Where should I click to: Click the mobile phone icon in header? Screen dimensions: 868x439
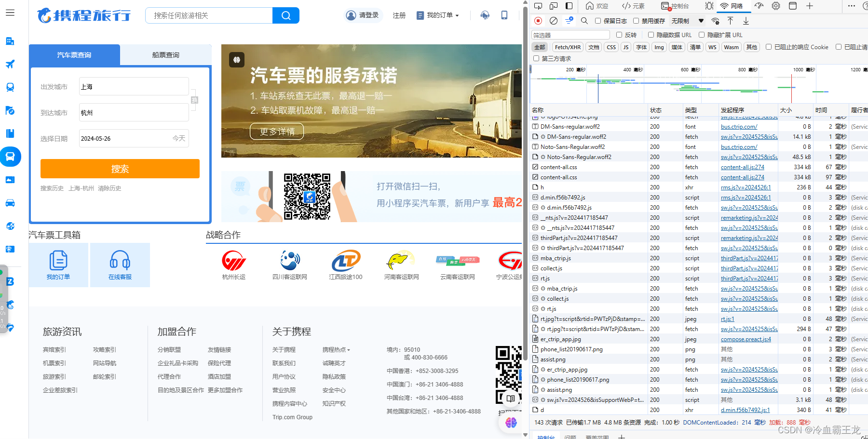tap(504, 15)
